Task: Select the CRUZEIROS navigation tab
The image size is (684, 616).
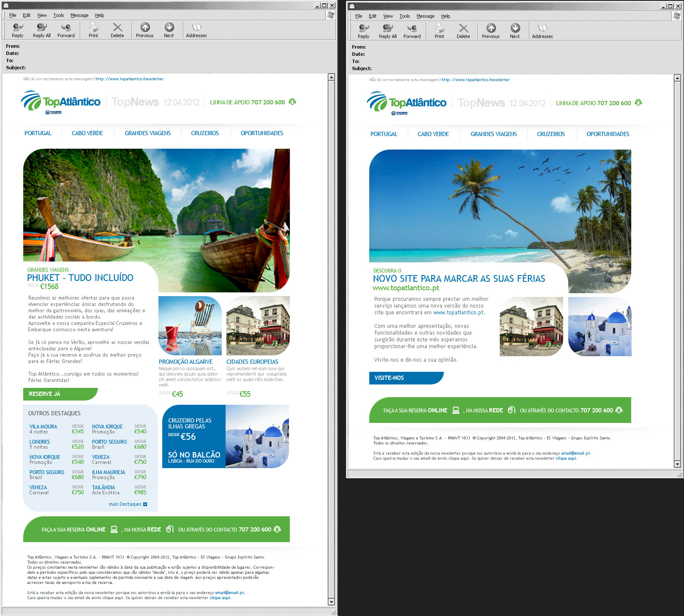Action: tap(204, 133)
